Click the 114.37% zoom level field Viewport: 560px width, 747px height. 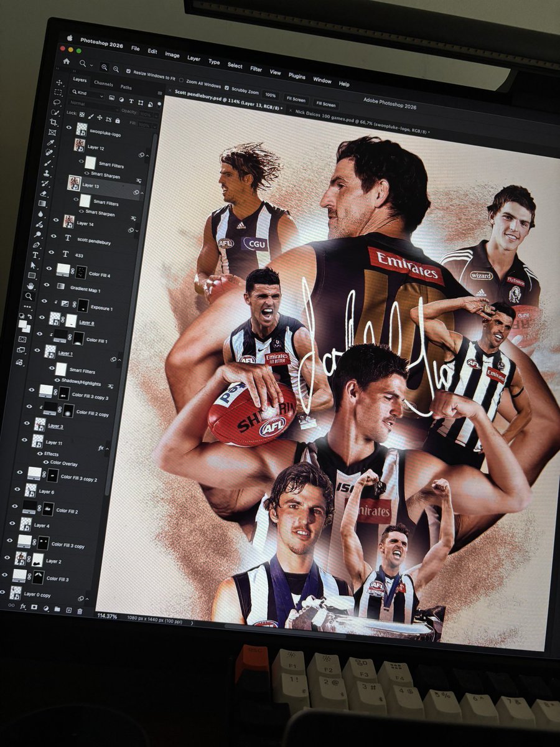click(x=107, y=616)
